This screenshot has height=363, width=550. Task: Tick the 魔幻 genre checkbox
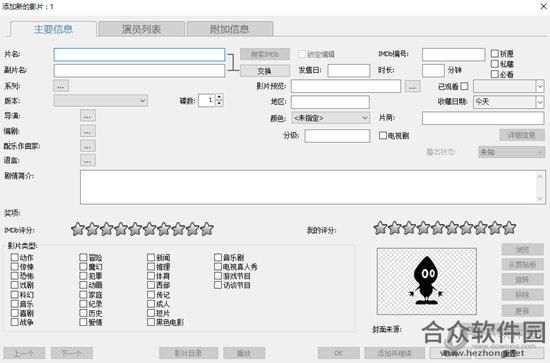tap(83, 267)
